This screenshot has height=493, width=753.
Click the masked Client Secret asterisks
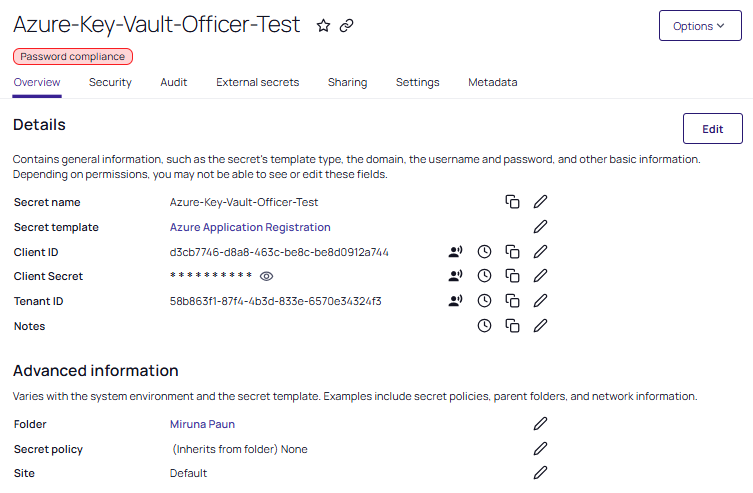[x=211, y=276]
